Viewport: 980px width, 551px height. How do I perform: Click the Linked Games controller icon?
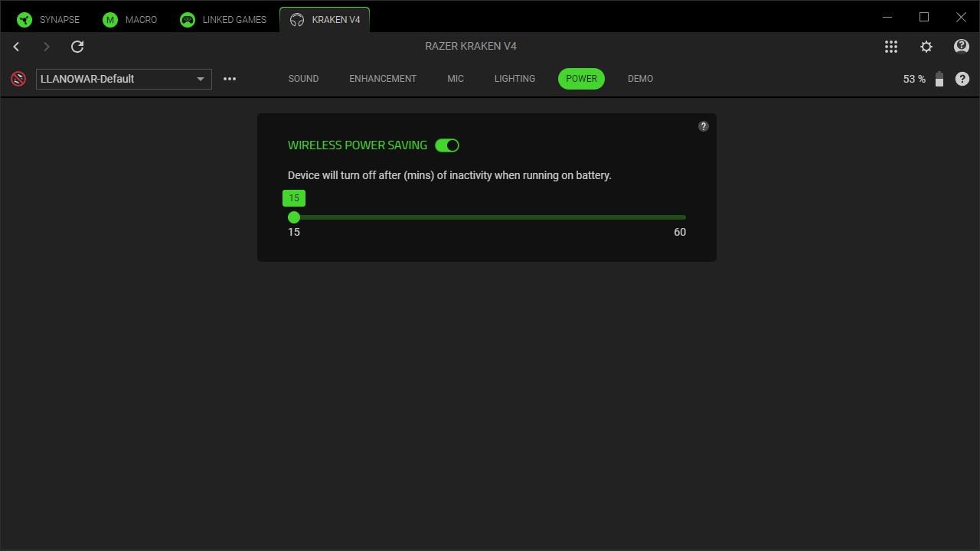click(188, 20)
